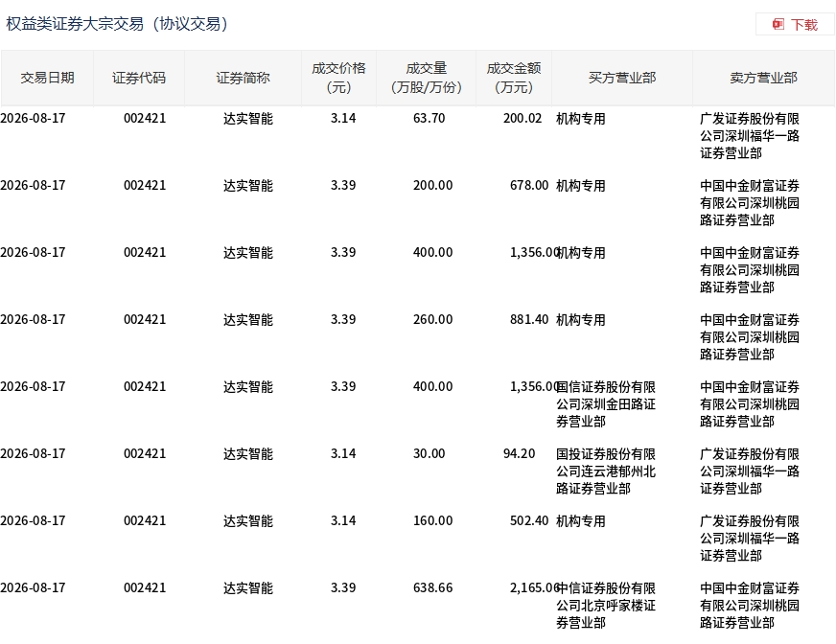The height and width of the screenshot is (644, 836).
Task: Click price 3.14 in the 160.00 row
Action: [x=343, y=521]
